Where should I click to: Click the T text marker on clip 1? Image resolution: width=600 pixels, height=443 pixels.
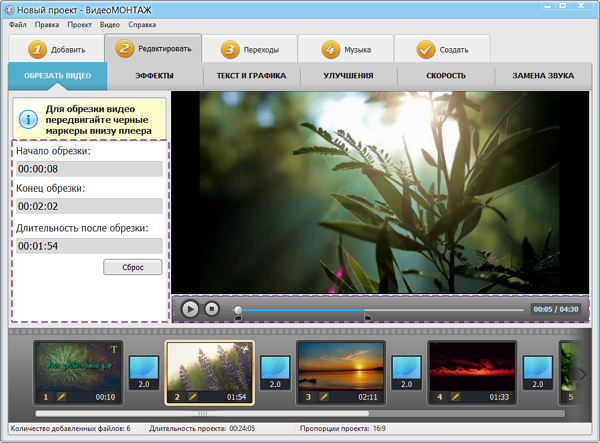pos(114,349)
